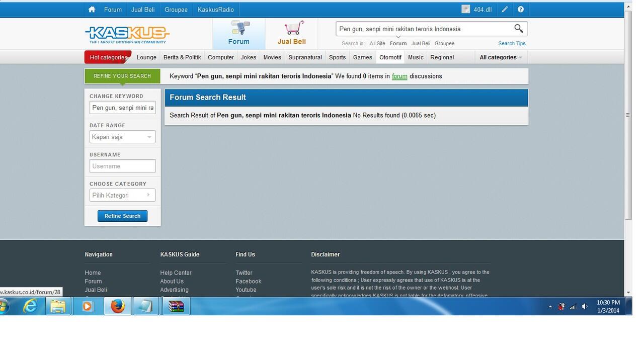
Task: Open the large Jual Beli cart tab
Action: point(292,33)
